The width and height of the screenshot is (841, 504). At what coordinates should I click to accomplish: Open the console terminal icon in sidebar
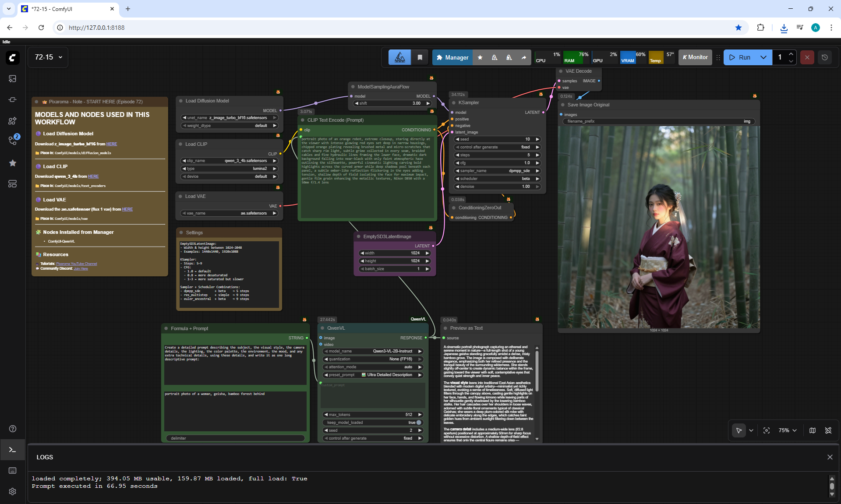12,450
